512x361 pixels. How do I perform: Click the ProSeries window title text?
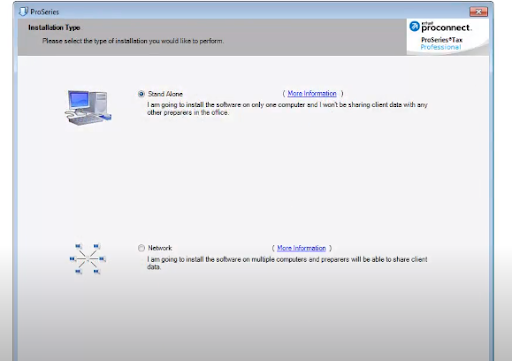pyautogui.click(x=45, y=12)
